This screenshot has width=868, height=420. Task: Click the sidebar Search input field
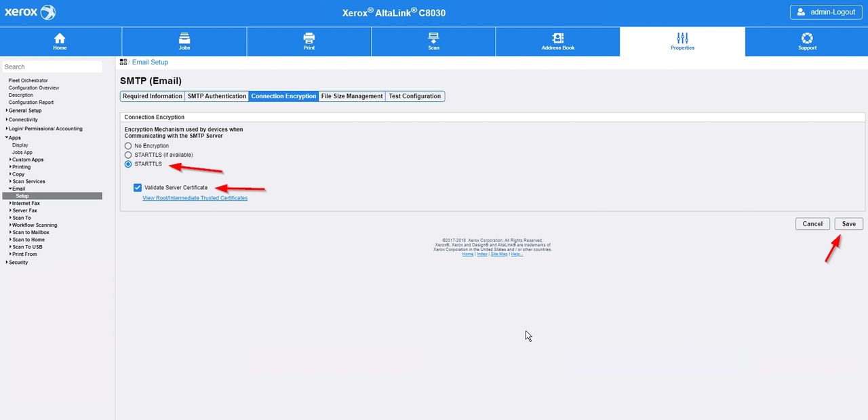52,66
